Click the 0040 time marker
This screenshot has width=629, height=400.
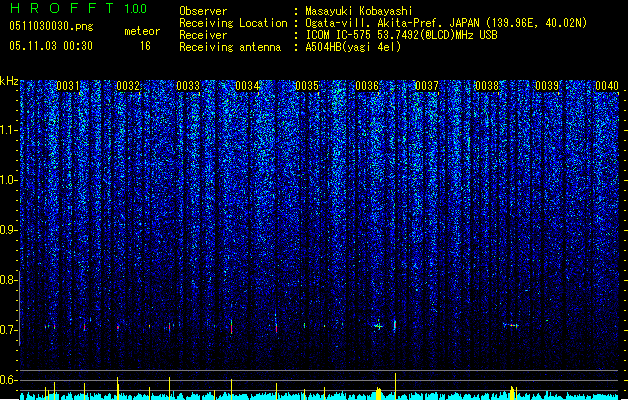pos(607,86)
